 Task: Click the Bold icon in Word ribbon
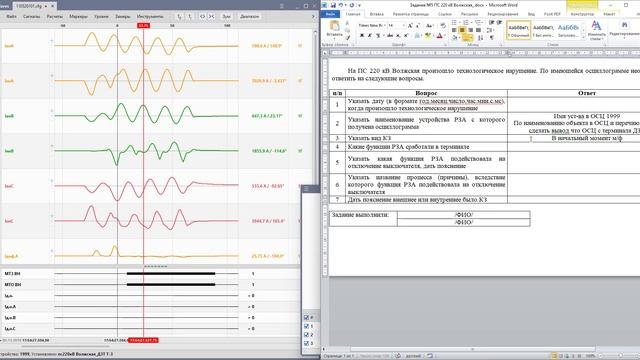361,36
